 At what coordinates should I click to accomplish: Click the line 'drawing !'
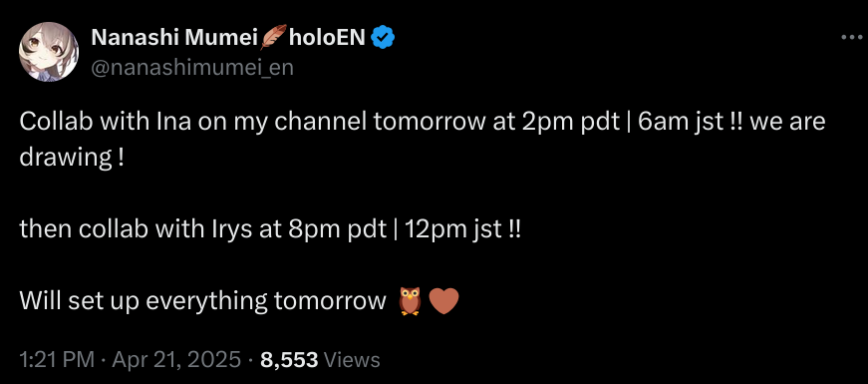coord(72,159)
